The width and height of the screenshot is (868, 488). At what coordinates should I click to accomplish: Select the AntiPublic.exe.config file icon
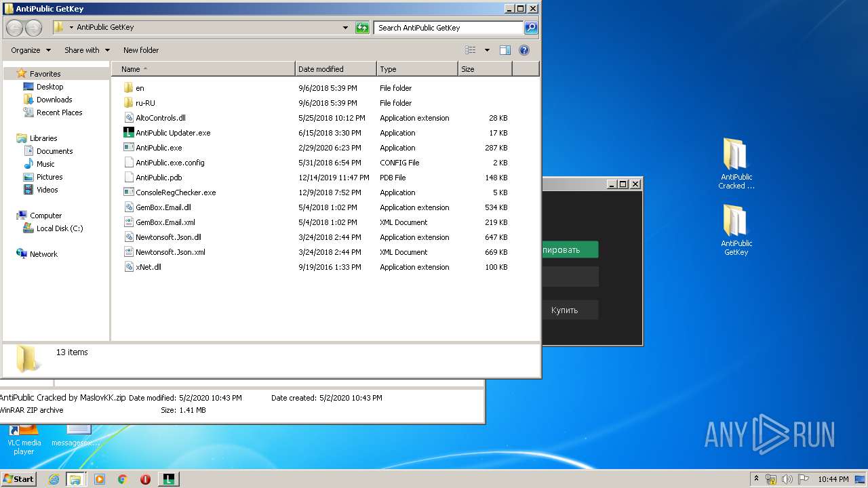tap(129, 163)
